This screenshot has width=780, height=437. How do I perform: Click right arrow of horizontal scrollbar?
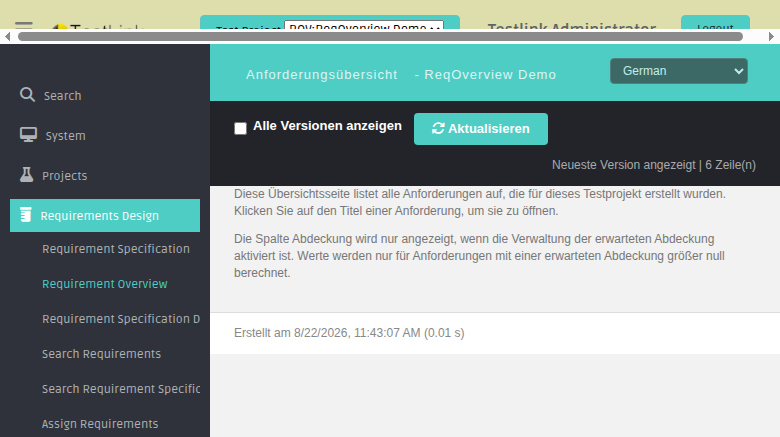click(772, 36)
